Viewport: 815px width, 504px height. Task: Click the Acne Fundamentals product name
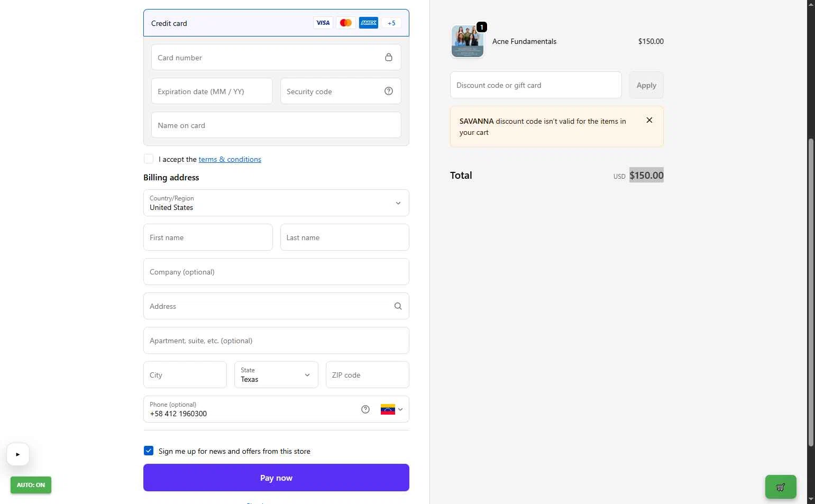(524, 41)
